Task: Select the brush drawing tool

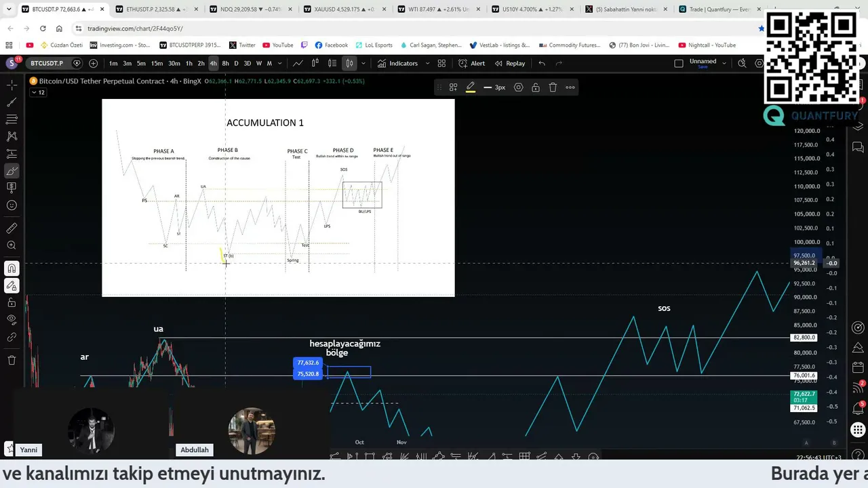Action: (x=12, y=171)
